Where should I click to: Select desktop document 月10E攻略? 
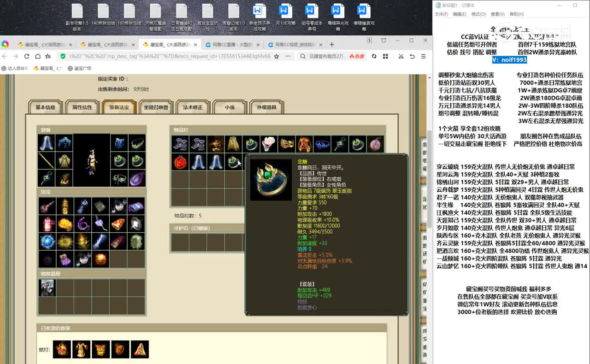tap(285, 15)
